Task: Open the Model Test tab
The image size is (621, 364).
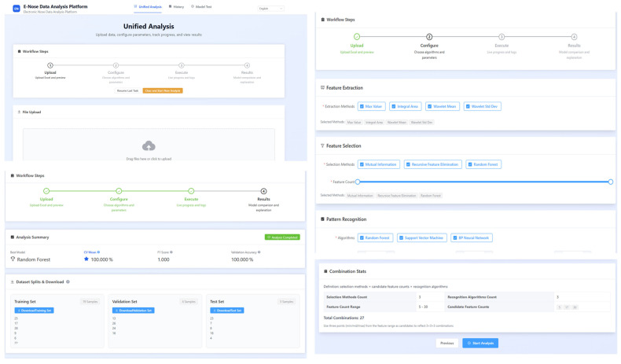Action: pyautogui.click(x=201, y=7)
